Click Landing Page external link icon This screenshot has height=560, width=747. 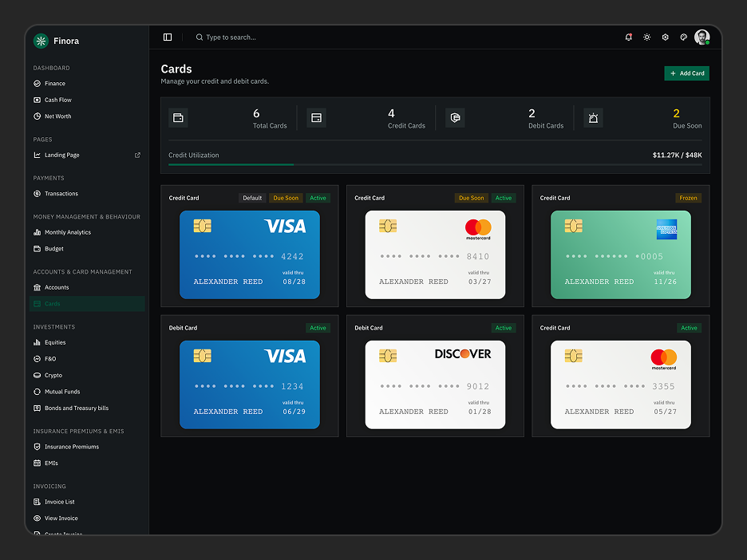[x=138, y=156]
